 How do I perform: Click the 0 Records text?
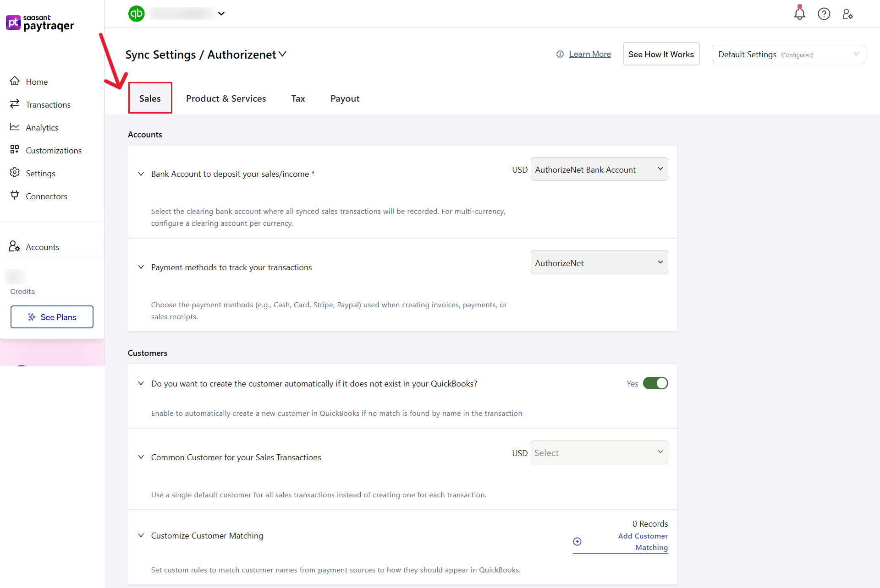point(650,523)
